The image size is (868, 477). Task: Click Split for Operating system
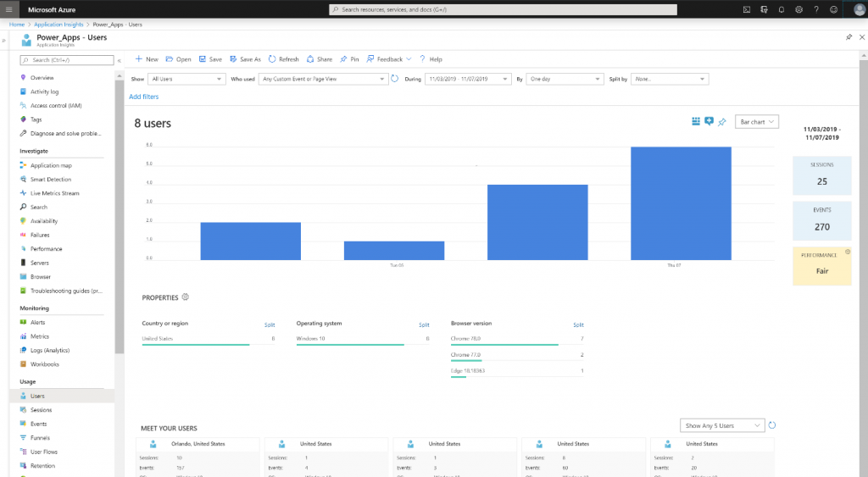(424, 324)
